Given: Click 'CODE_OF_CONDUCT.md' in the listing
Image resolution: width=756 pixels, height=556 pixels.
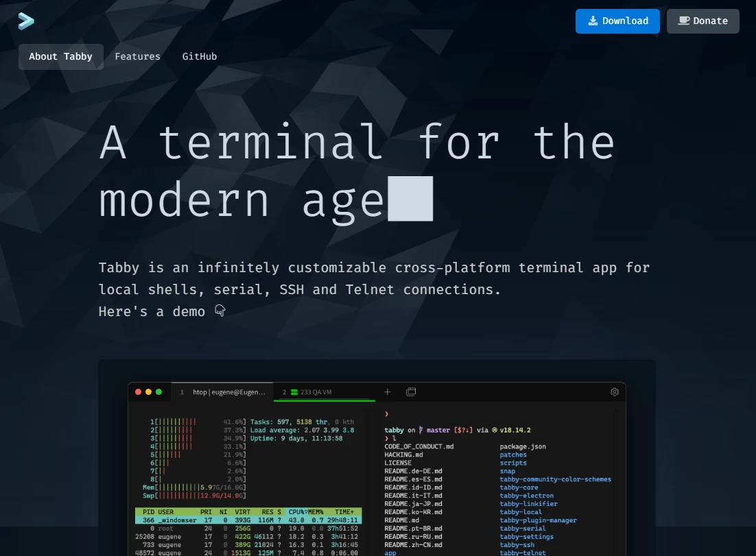Looking at the screenshot, I should pos(419,446).
